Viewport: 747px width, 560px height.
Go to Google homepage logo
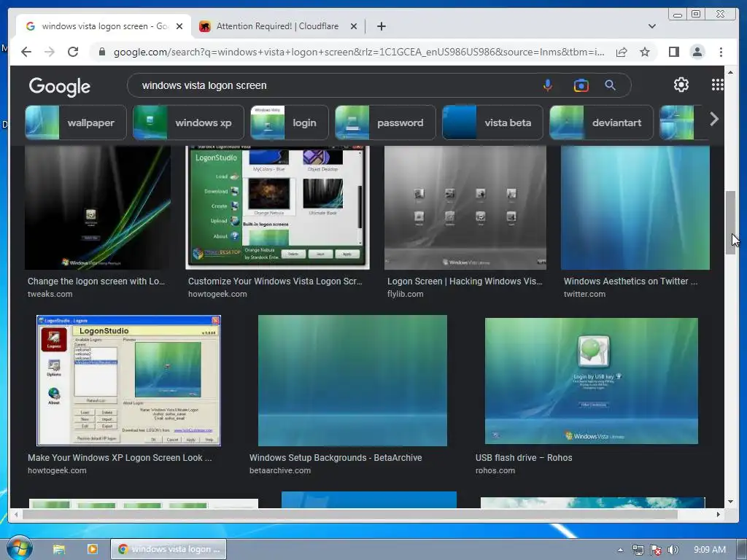(x=60, y=86)
